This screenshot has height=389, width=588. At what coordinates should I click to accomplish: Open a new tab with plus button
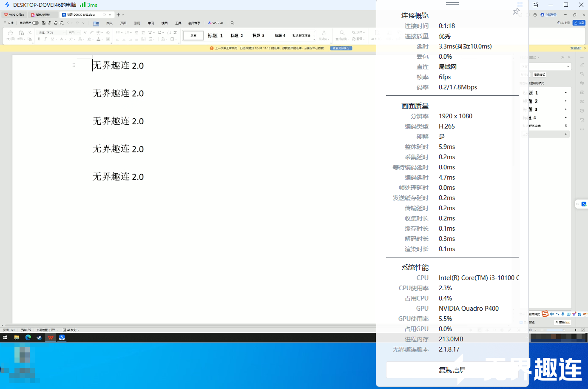click(x=118, y=15)
